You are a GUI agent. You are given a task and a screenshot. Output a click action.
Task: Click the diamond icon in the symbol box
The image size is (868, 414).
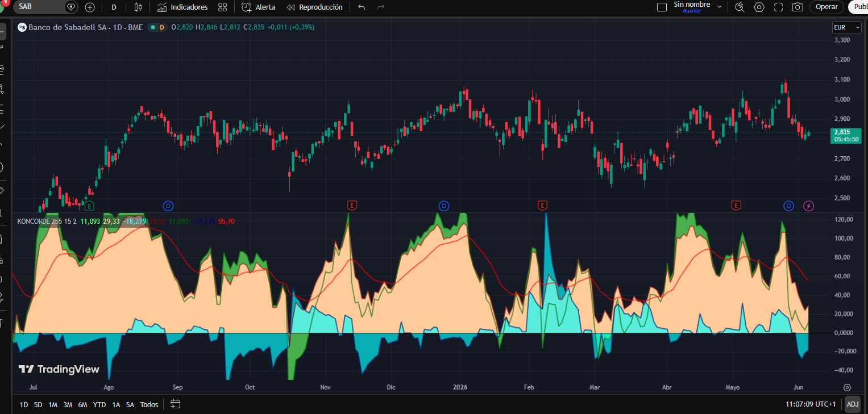tap(71, 7)
